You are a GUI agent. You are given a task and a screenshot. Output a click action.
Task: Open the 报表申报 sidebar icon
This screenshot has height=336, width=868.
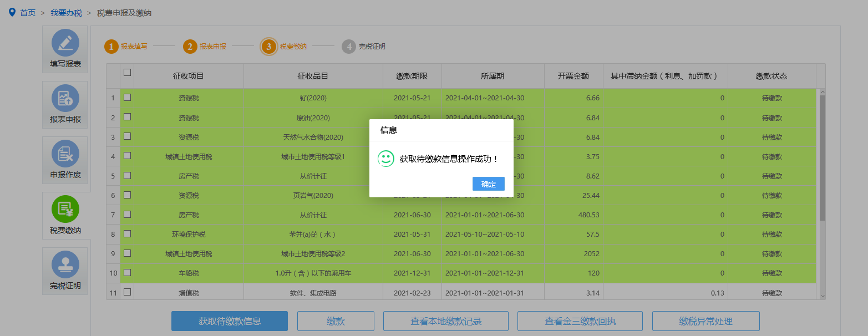point(65,98)
